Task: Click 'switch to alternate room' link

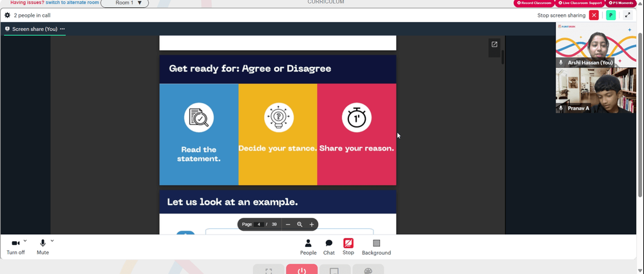Action: tap(72, 3)
